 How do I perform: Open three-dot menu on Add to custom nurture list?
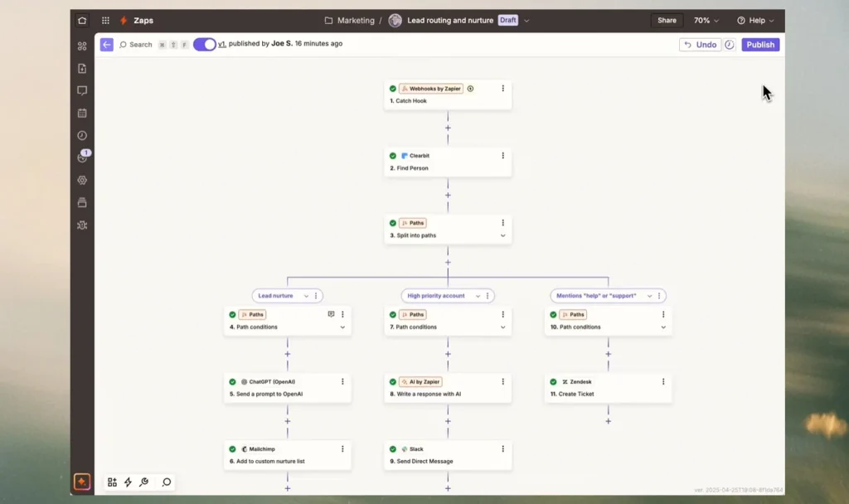[342, 448]
